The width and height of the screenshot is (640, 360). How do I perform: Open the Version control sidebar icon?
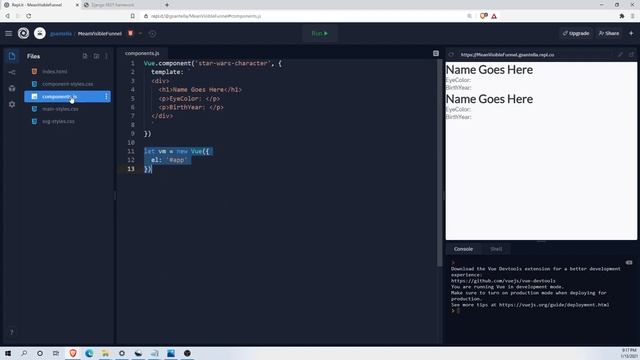(x=12, y=72)
